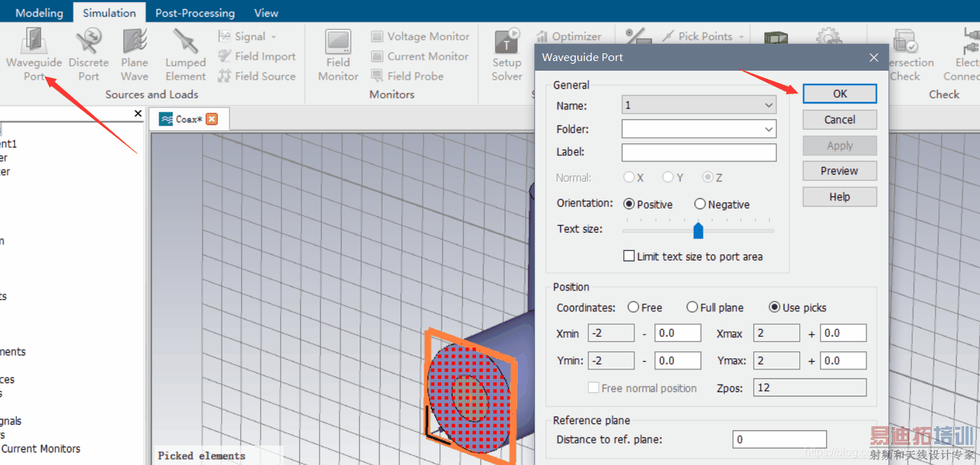This screenshot has width=980, height=465.
Task: Edit the Xmax offset field
Action: point(843,333)
